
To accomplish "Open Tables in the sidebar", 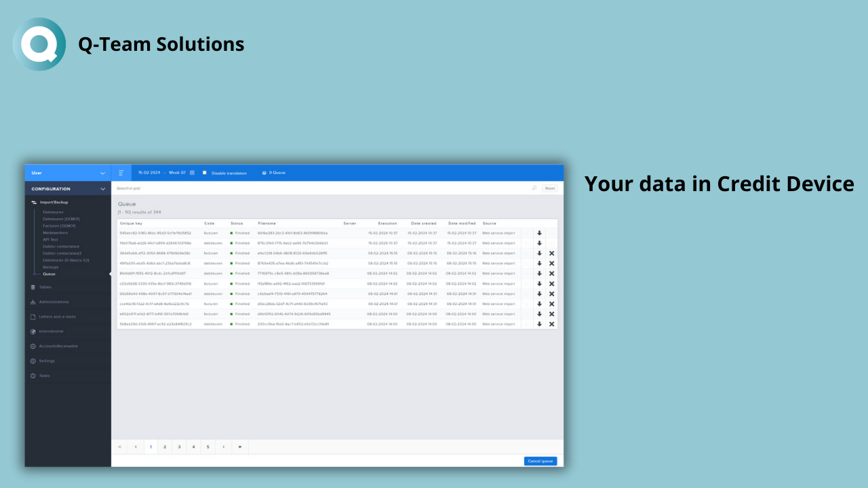I will point(45,287).
